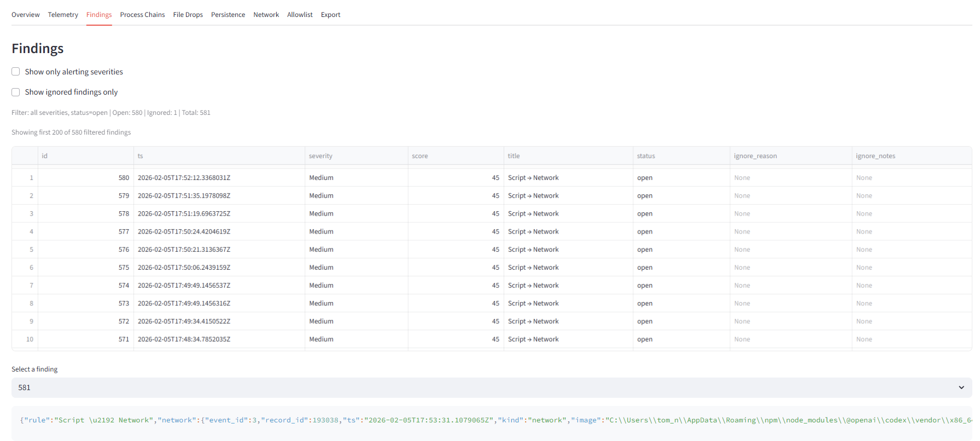Go to the Export tab
The width and height of the screenshot is (980, 441).
[330, 15]
